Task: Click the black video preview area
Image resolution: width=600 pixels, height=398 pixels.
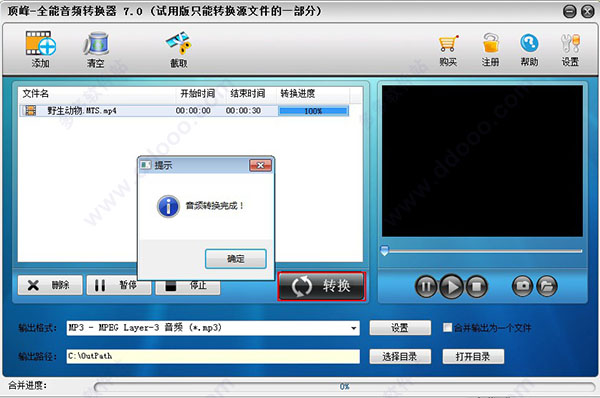Action: (x=482, y=161)
